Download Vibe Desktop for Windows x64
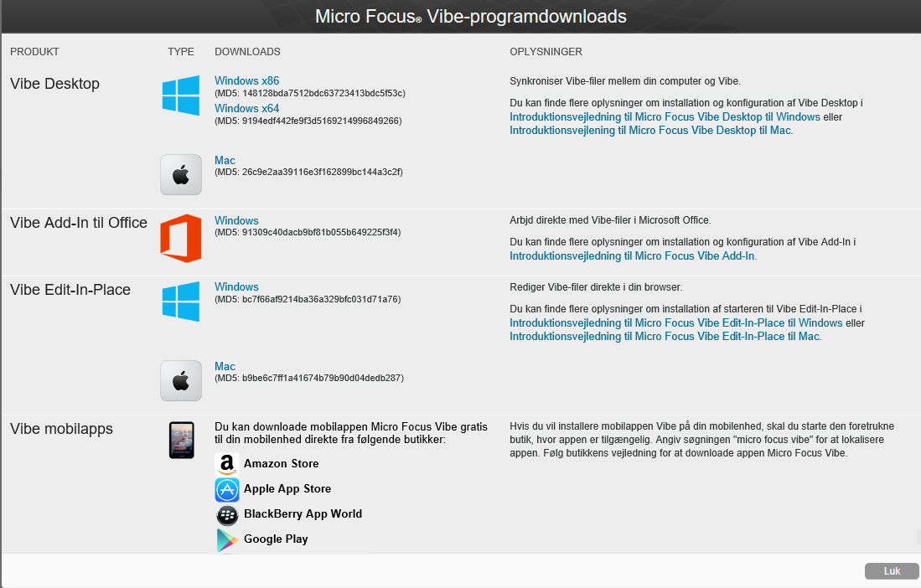The height and width of the screenshot is (588, 921). coord(246,109)
